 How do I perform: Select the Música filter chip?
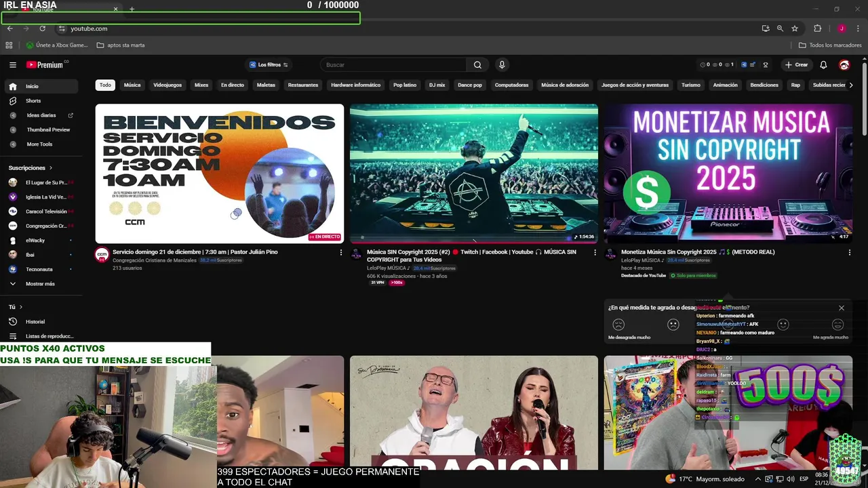click(x=132, y=85)
